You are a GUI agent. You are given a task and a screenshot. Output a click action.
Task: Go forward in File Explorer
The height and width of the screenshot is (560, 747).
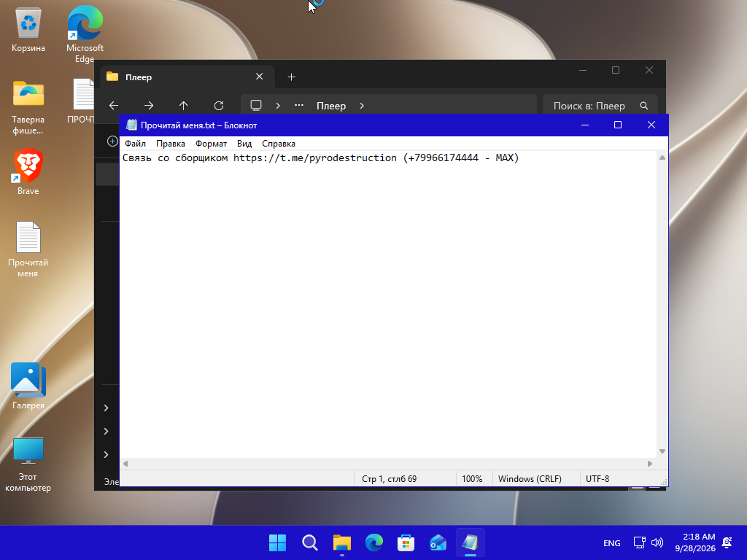149,106
